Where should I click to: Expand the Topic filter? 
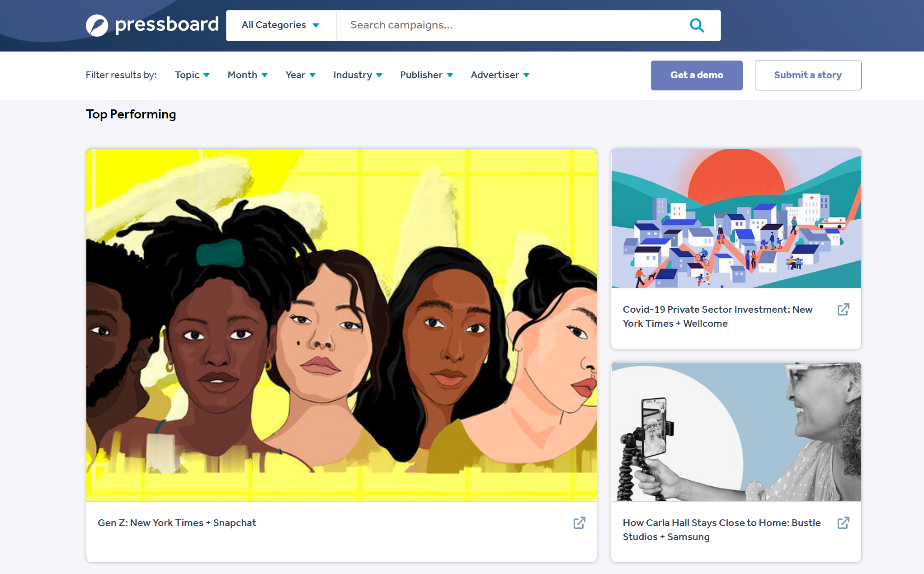(192, 75)
